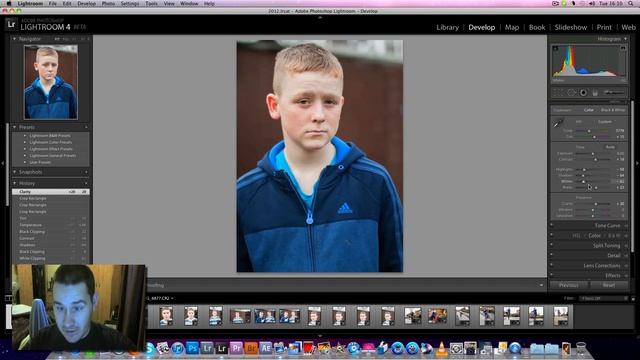640x360 pixels.
Task: Open VLC from the Dock
Action: coord(441,348)
